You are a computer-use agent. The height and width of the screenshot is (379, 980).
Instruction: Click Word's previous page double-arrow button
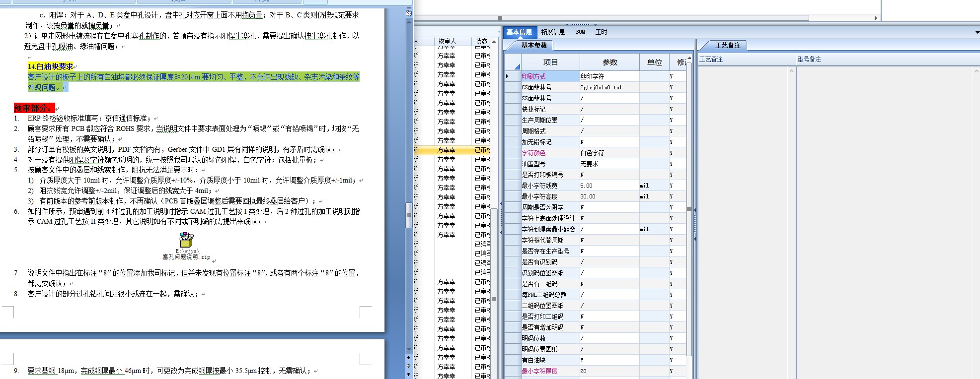(x=409, y=358)
